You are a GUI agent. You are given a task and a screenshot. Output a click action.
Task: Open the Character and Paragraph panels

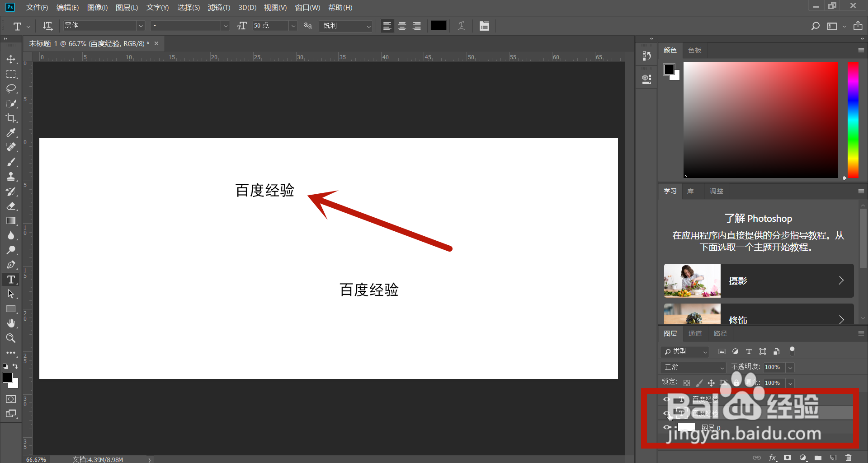coord(484,26)
